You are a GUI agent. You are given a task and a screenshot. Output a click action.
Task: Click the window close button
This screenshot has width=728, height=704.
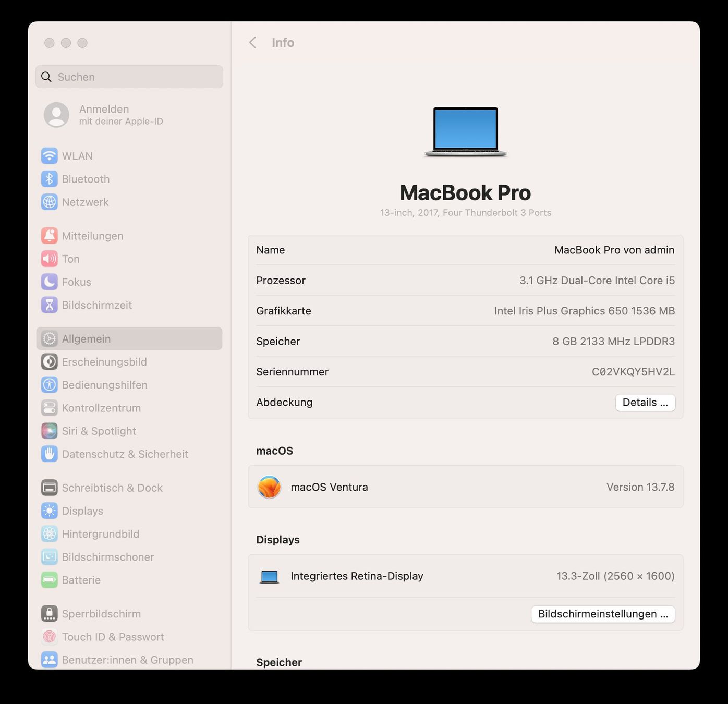[50, 43]
